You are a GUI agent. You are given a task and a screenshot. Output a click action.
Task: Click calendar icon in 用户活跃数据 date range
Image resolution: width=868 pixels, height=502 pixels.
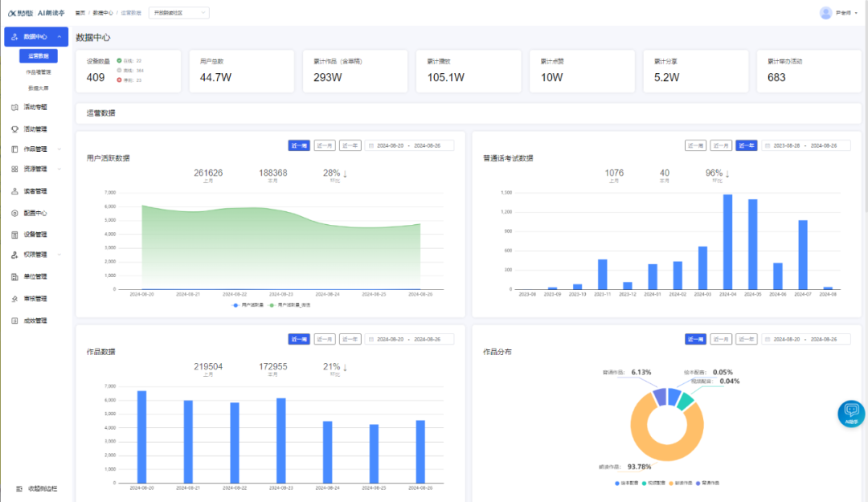(x=371, y=145)
